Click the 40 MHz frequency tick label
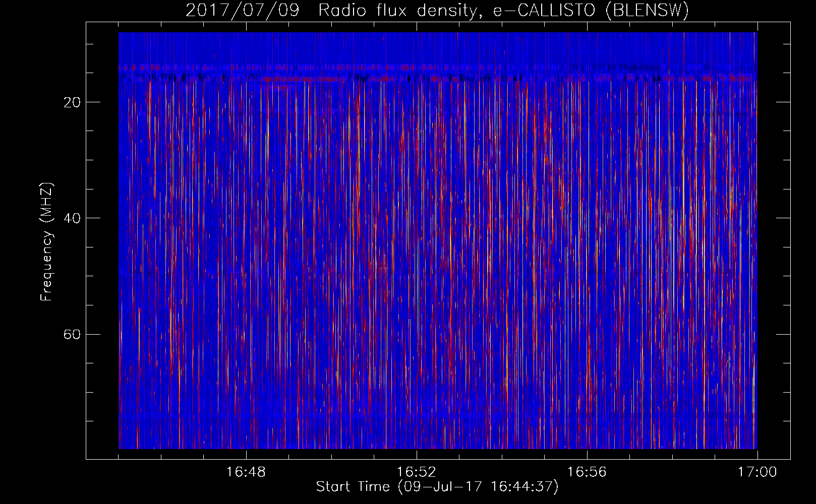816x504 pixels. tap(72, 218)
